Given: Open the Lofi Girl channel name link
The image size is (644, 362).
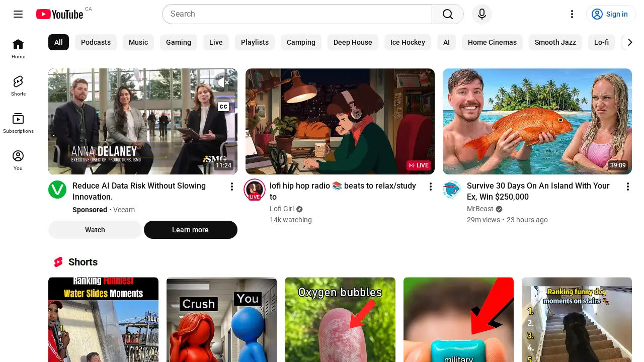Looking at the screenshot, I should click(282, 209).
